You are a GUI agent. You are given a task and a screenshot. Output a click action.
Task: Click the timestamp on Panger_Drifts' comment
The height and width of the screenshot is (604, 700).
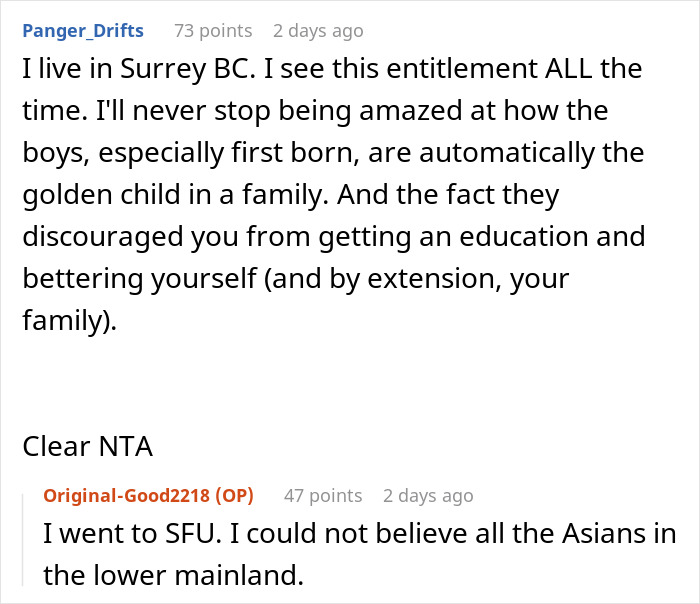pos(318,31)
